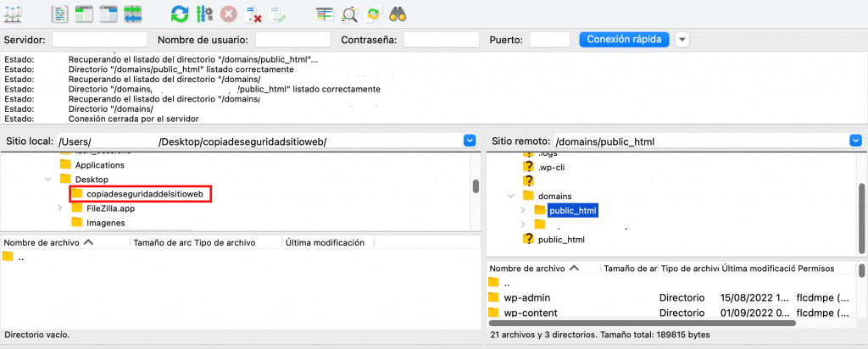Click the remote file list horizontal scrollbar

click(643, 322)
